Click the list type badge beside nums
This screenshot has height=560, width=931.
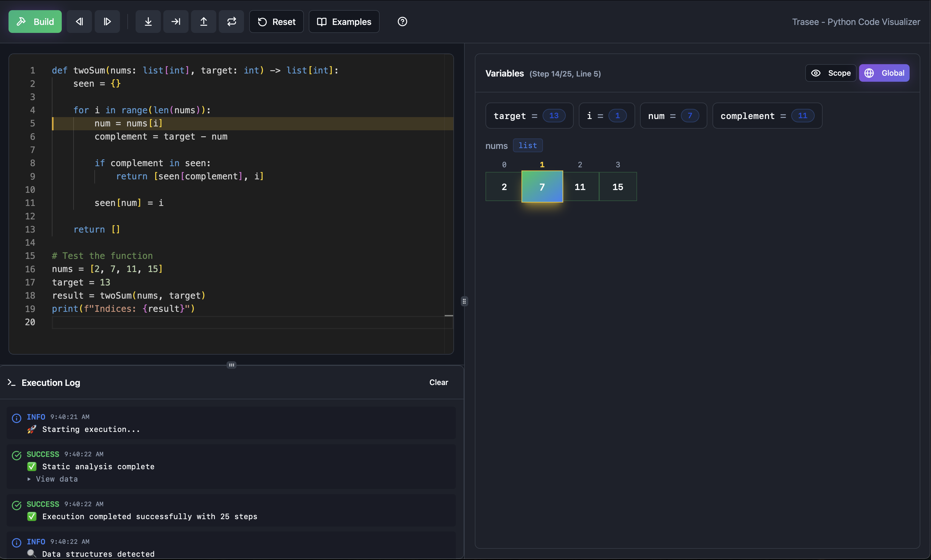click(x=527, y=145)
